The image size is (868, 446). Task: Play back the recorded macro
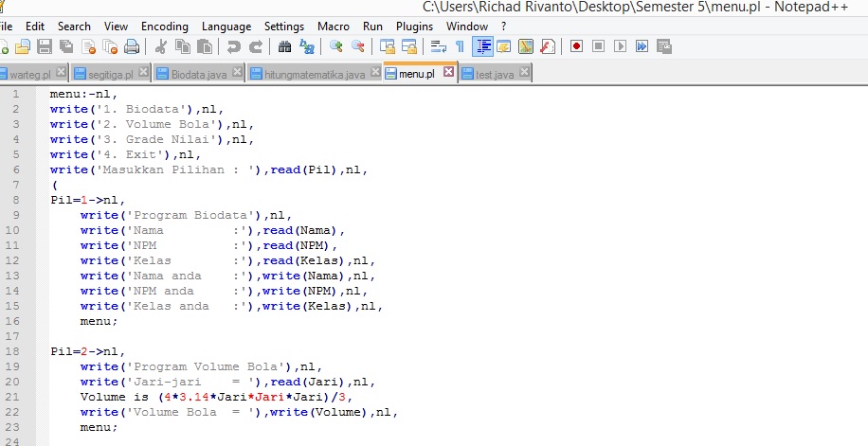[620, 46]
